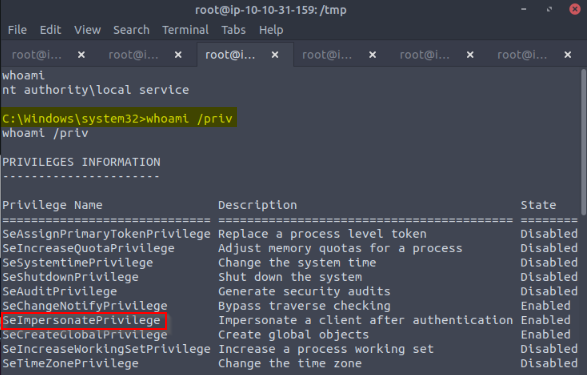
Task: Switch to the fourth root@i... tab
Action: click(327, 55)
